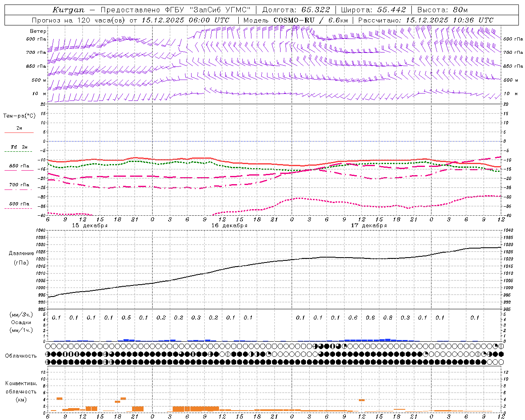The width and height of the screenshot is (525, 420).
Task: Click the '16 декабря' date label
Action: [x=229, y=226]
